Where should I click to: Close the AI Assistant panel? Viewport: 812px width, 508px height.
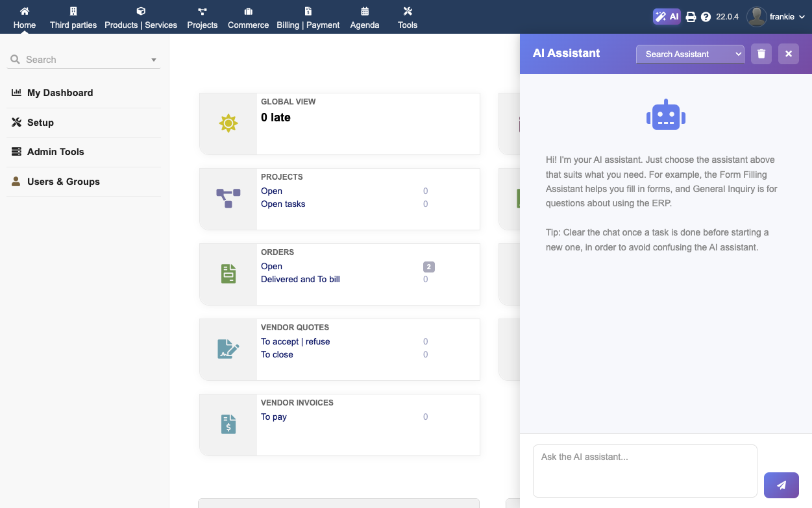(x=789, y=54)
